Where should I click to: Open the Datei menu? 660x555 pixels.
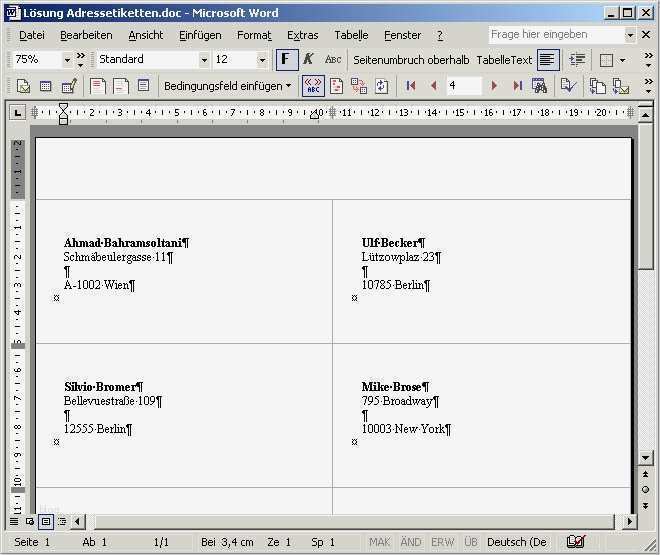pyautogui.click(x=32, y=35)
